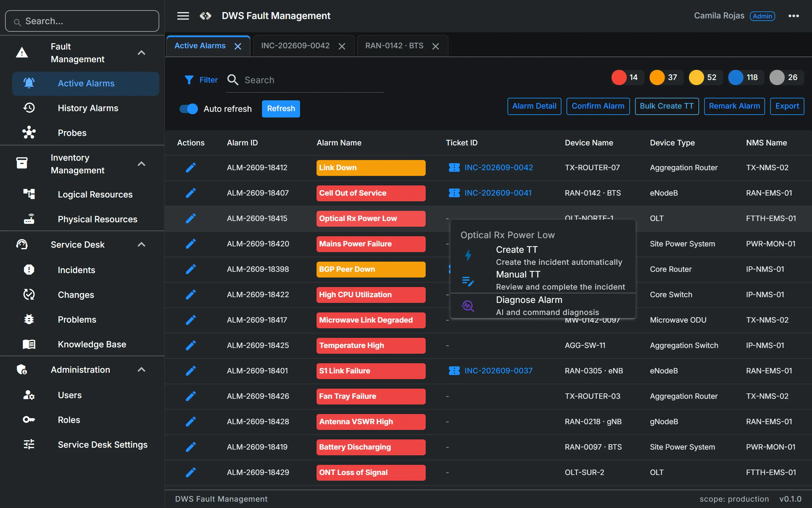
Task: Open the three-dot more options menu
Action: pos(794,16)
